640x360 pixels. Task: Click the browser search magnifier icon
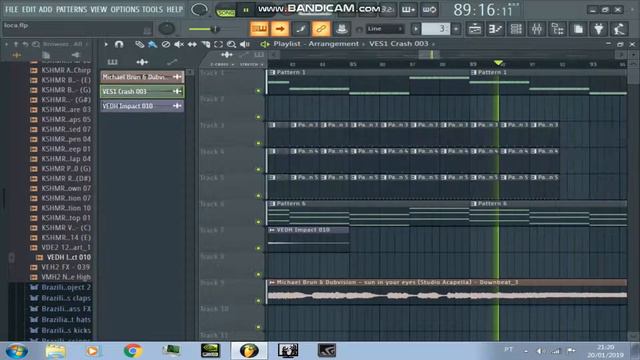tap(36, 44)
